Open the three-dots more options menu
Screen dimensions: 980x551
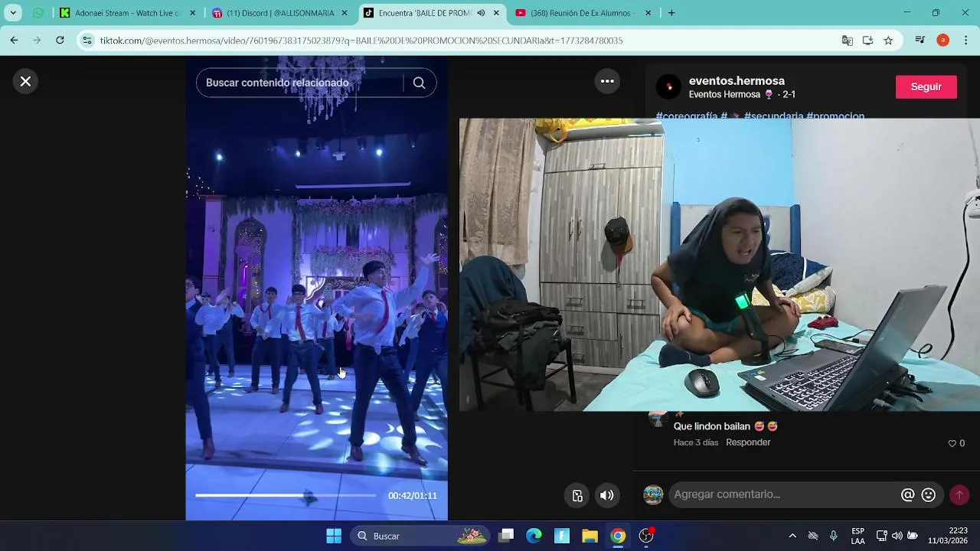click(x=607, y=81)
